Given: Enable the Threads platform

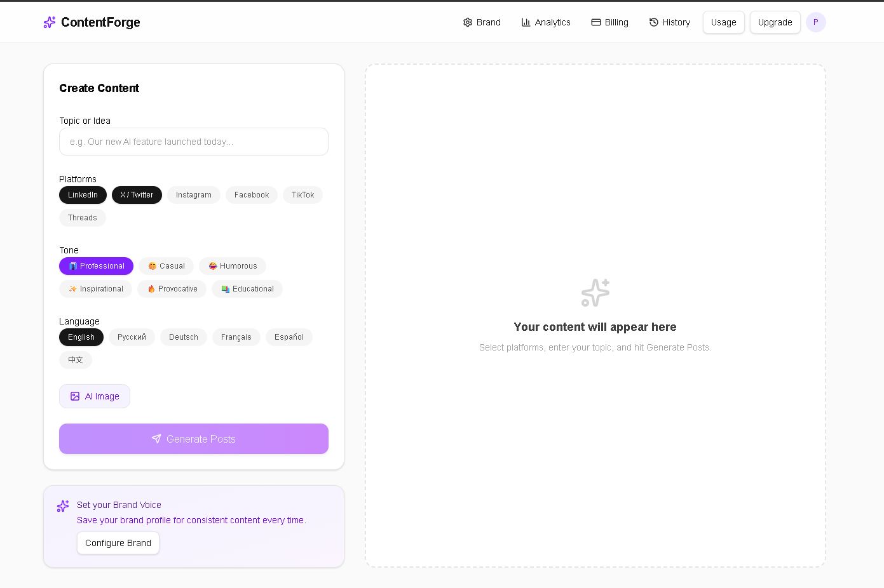Looking at the screenshot, I should click(x=83, y=218).
